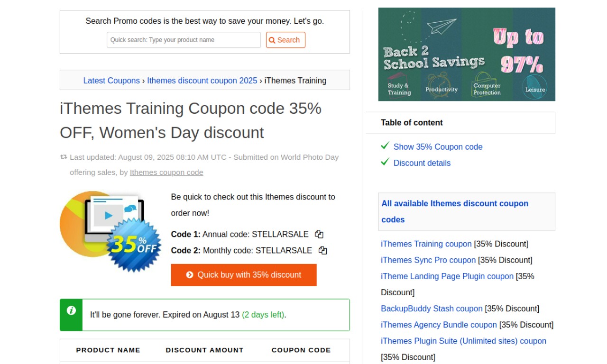Open iThemes Agency Bundle coupon link
Screen dimensions: 607x364
[439, 325]
